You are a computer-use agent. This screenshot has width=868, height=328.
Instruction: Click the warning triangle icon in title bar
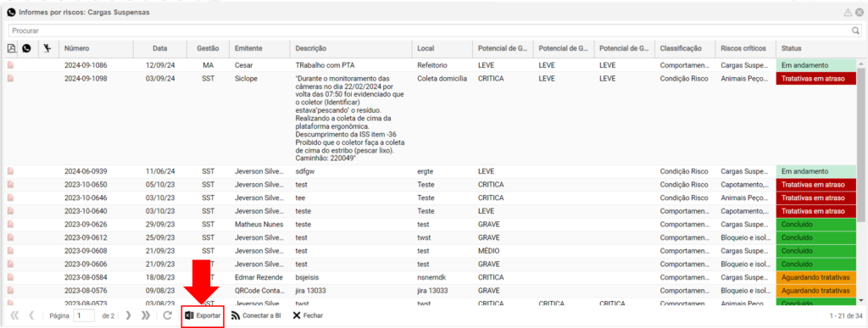(x=848, y=12)
